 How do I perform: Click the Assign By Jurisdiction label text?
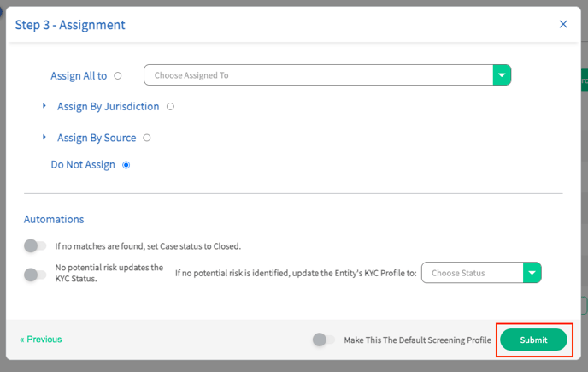click(x=108, y=107)
